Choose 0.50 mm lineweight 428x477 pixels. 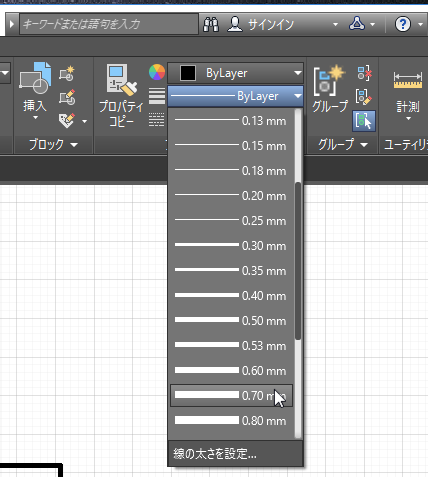[x=231, y=321]
